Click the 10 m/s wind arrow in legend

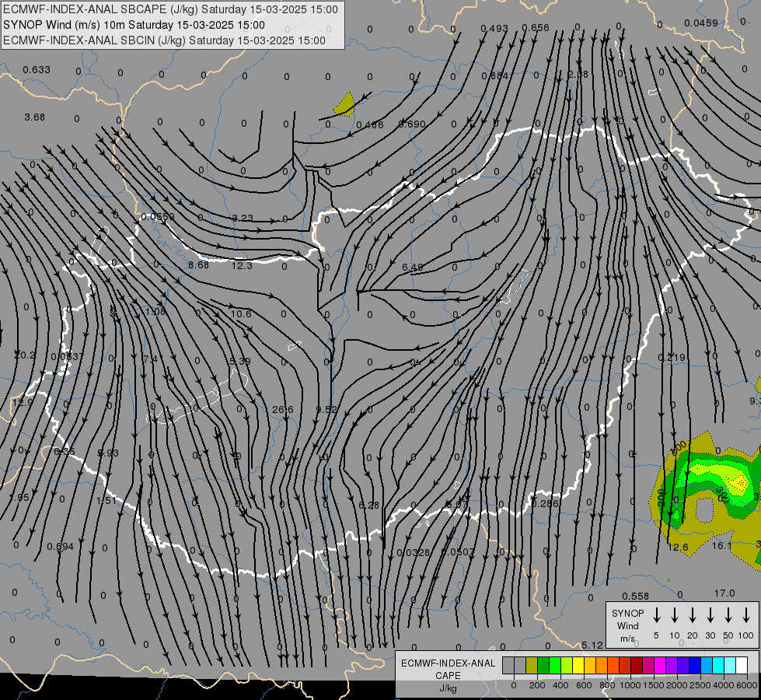pos(675,614)
